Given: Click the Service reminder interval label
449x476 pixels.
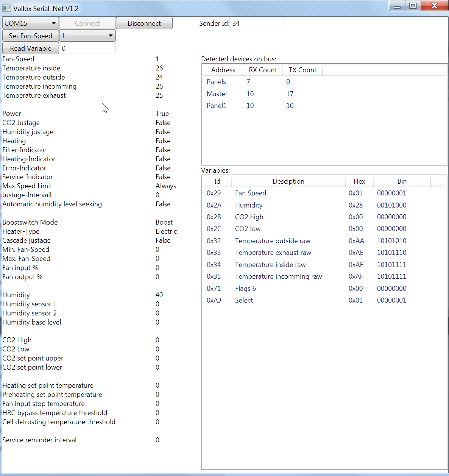Looking at the screenshot, I should 39,440.
